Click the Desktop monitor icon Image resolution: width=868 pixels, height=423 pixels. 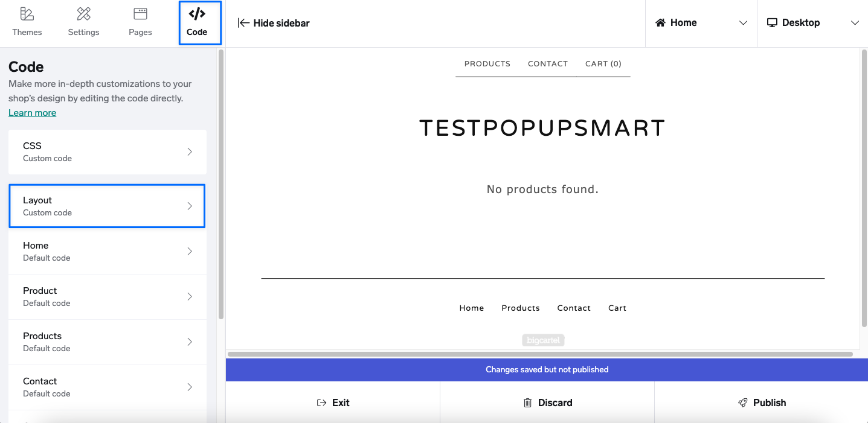(x=772, y=22)
